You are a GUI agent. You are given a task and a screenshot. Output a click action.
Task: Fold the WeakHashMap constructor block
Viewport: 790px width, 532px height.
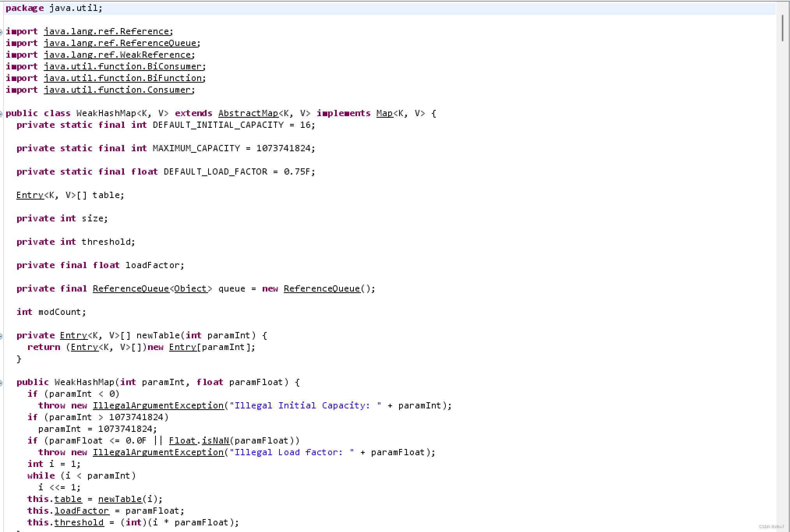coord(1,383)
